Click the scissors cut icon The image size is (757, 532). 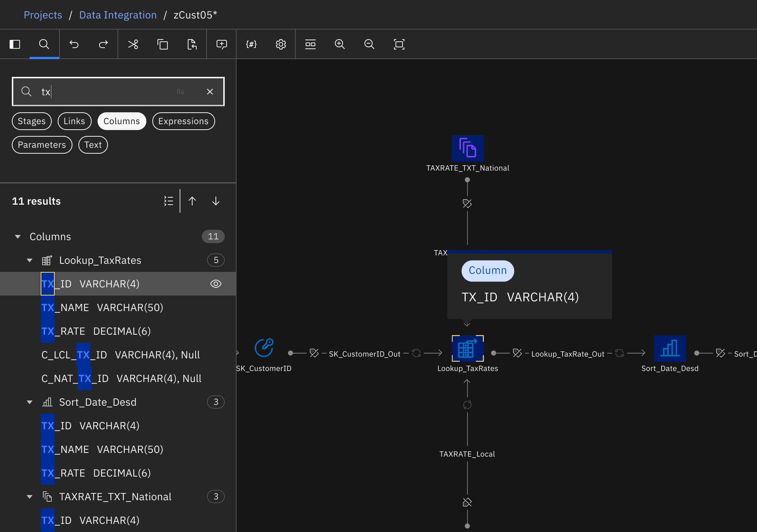(x=133, y=44)
